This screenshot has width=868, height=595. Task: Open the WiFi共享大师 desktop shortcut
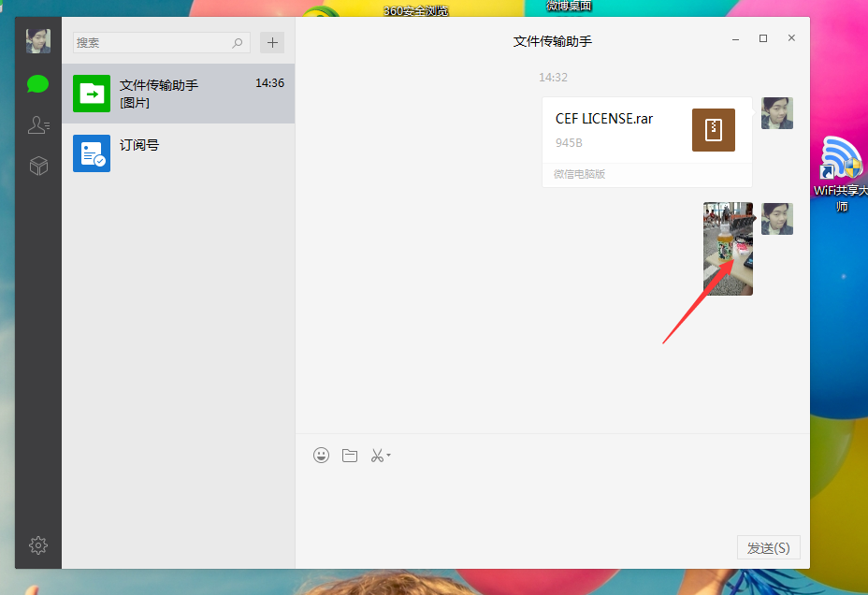842,174
